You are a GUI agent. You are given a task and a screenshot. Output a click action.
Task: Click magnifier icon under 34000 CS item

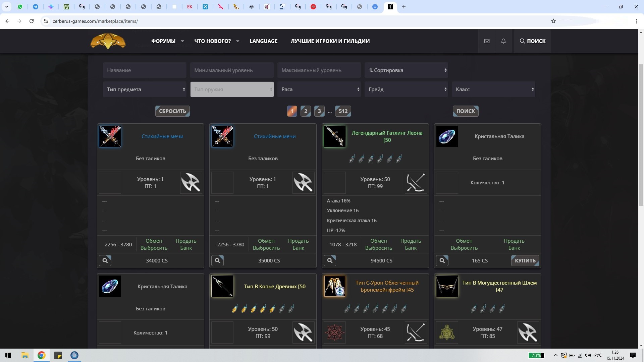[105, 260]
